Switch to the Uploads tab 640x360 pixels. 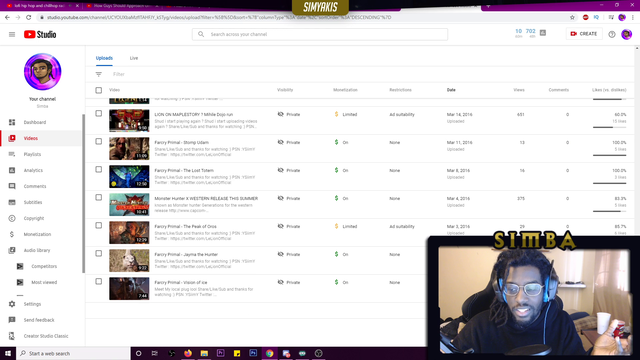[x=104, y=58]
